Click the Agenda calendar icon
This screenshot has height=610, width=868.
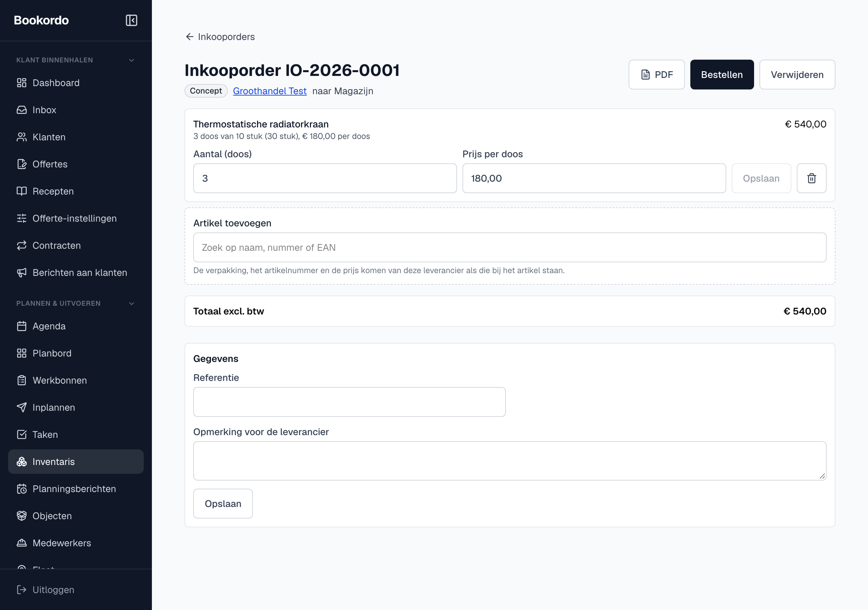point(22,326)
